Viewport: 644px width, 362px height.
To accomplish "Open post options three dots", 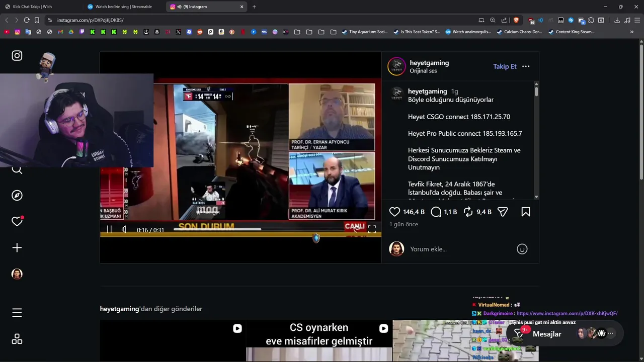I will [526, 66].
